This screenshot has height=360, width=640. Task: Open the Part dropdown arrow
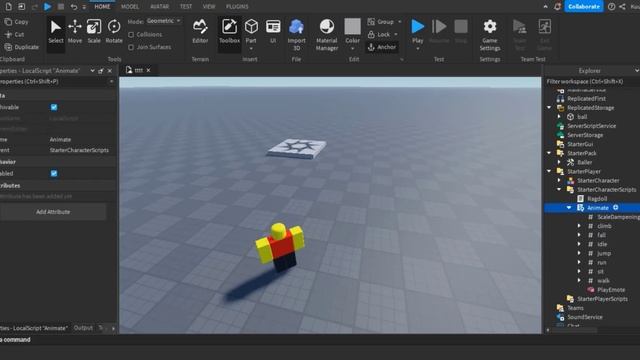[x=251, y=49]
